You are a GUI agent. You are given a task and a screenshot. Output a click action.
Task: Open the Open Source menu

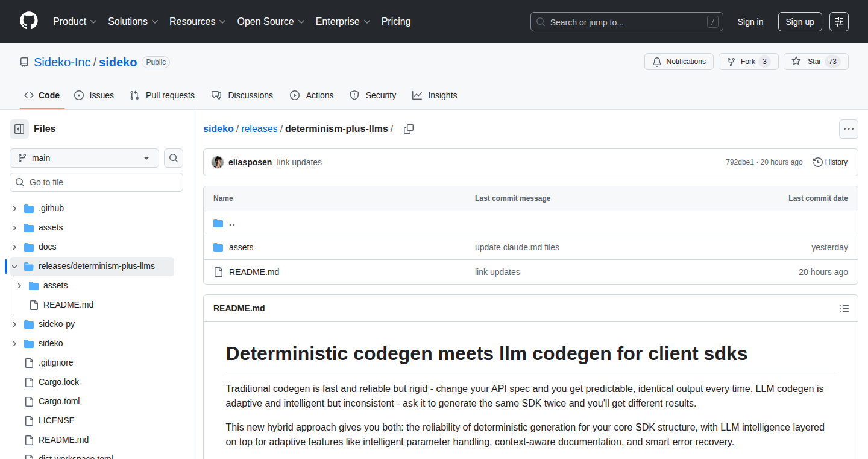(x=271, y=21)
